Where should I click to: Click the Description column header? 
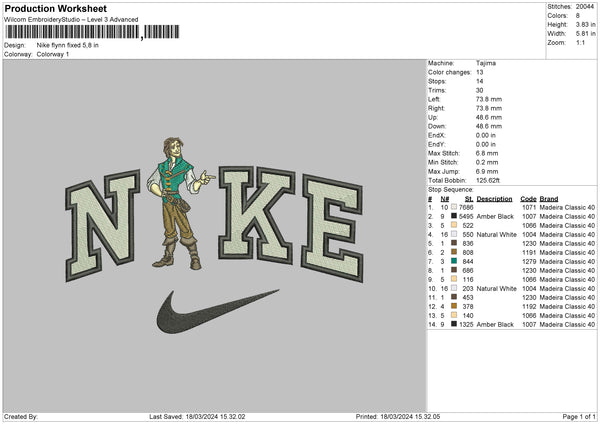(494, 198)
